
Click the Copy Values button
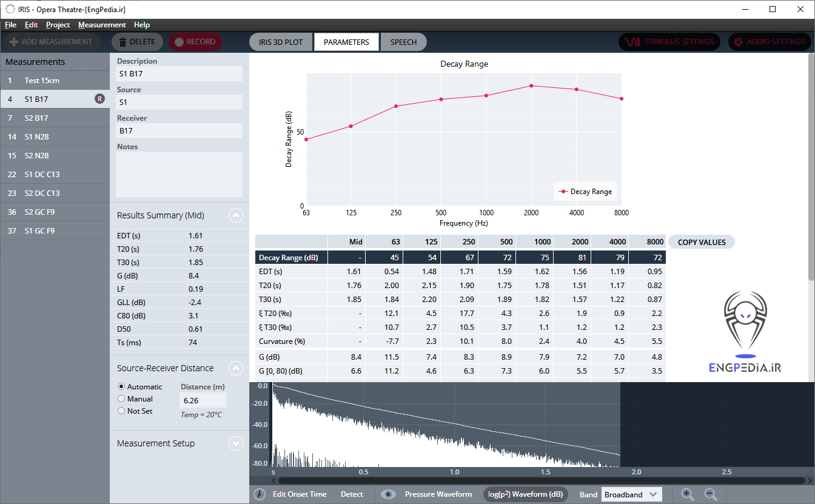coord(702,242)
